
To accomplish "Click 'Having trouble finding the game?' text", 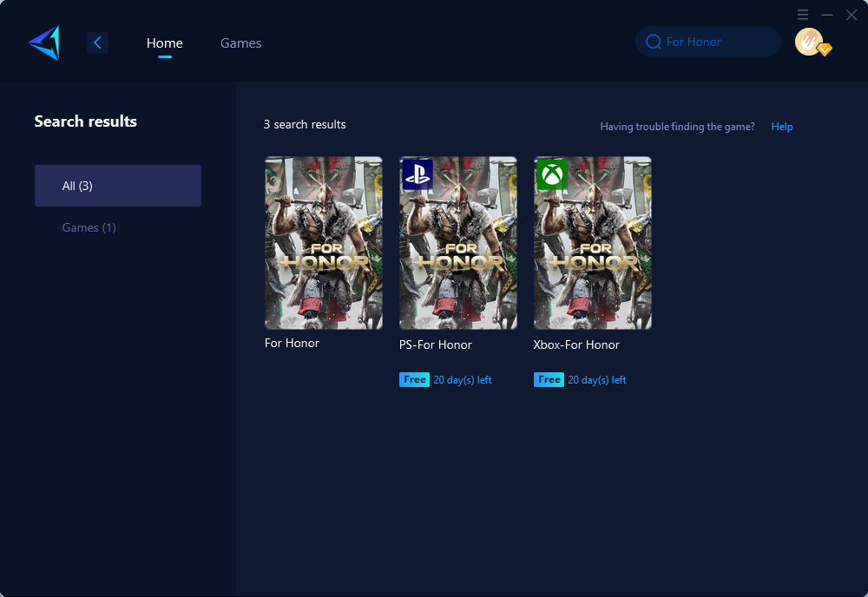I will pos(677,127).
